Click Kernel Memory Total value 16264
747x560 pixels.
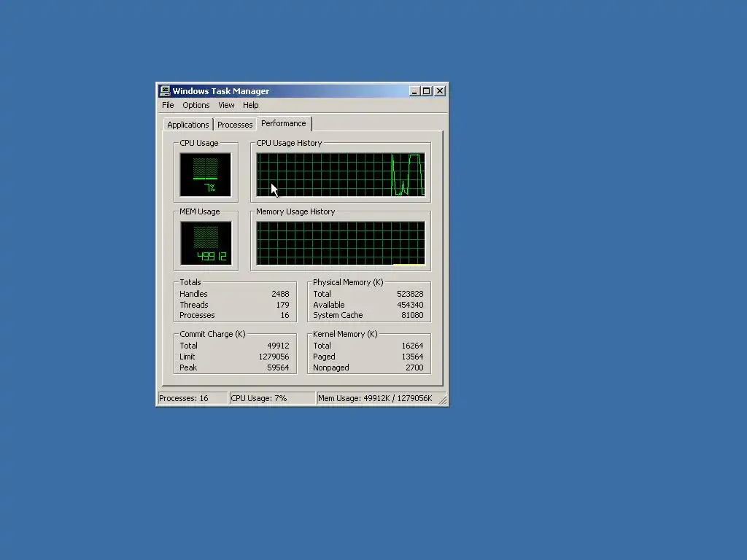pyautogui.click(x=413, y=346)
